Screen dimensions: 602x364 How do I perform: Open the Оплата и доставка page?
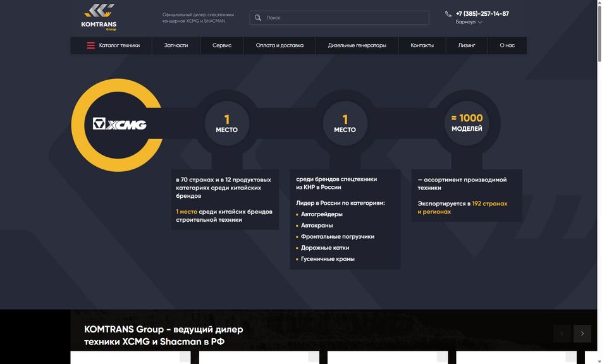click(x=279, y=45)
